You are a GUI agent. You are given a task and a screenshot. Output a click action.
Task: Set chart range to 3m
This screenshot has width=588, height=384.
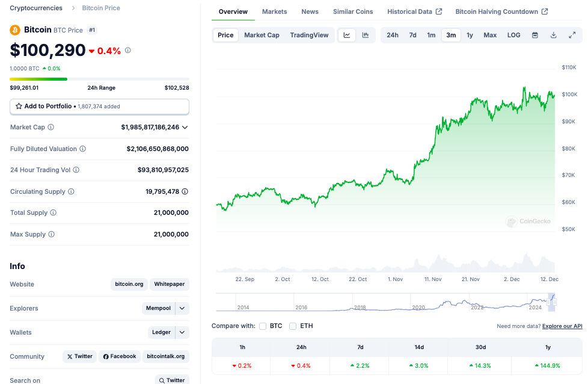tap(451, 36)
